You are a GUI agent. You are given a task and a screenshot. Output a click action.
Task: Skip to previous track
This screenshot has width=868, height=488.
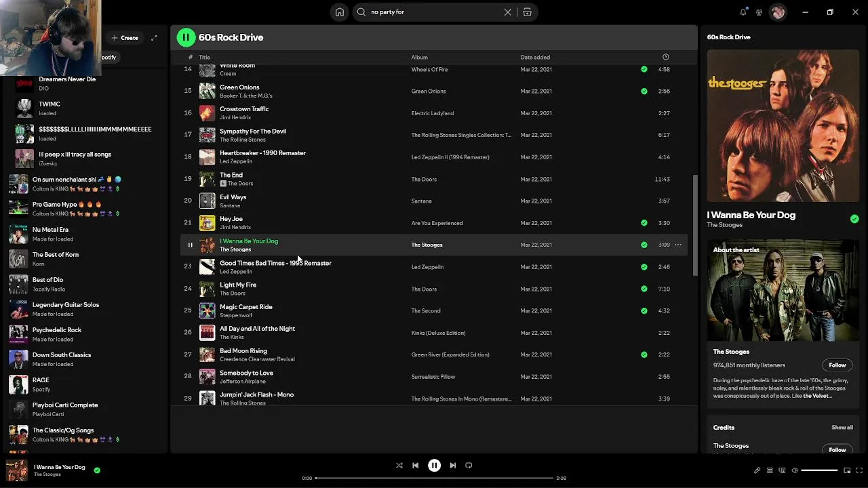(x=416, y=466)
